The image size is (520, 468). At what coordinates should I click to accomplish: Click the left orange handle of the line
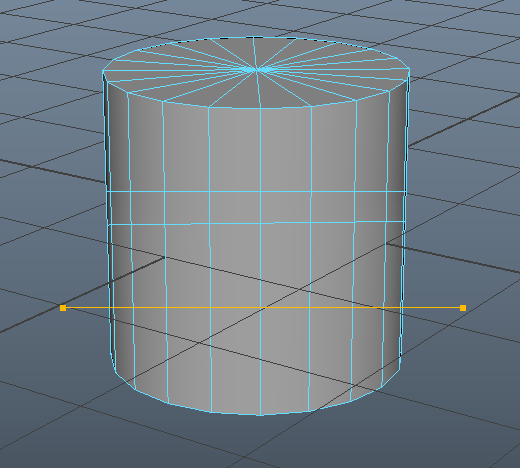(63, 308)
